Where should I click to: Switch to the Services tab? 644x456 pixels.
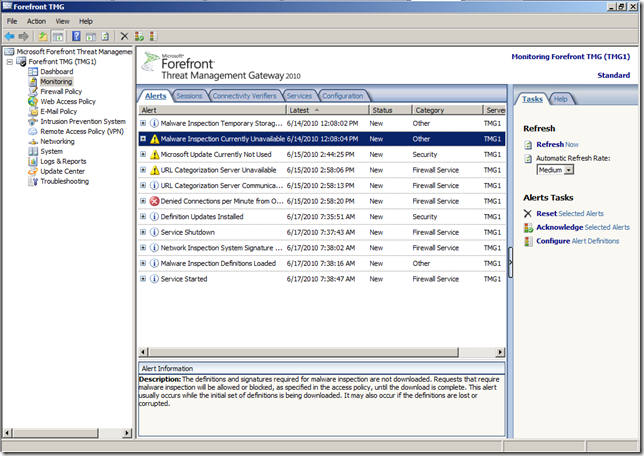tap(299, 96)
